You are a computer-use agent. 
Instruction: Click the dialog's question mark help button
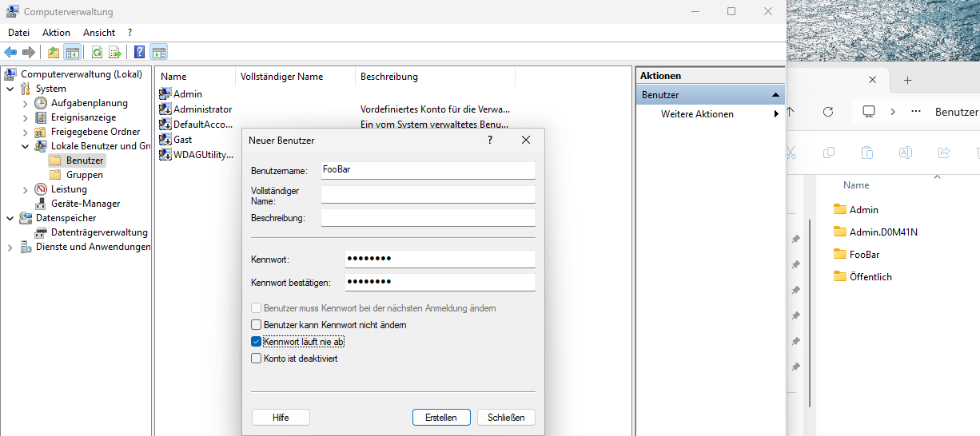pos(490,140)
